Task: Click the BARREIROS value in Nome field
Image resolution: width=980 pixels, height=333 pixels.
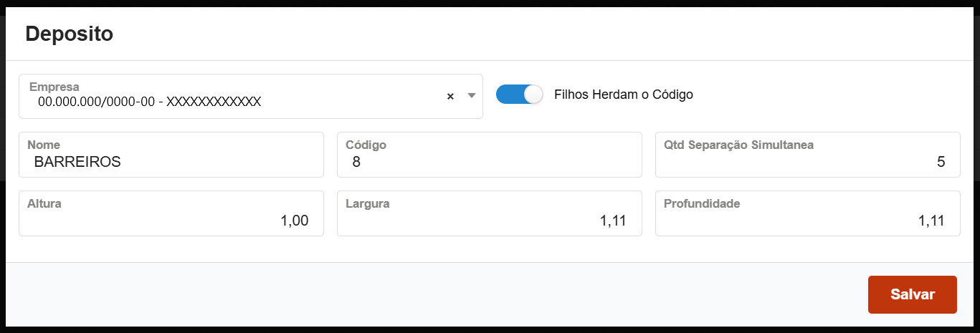Action: click(77, 162)
